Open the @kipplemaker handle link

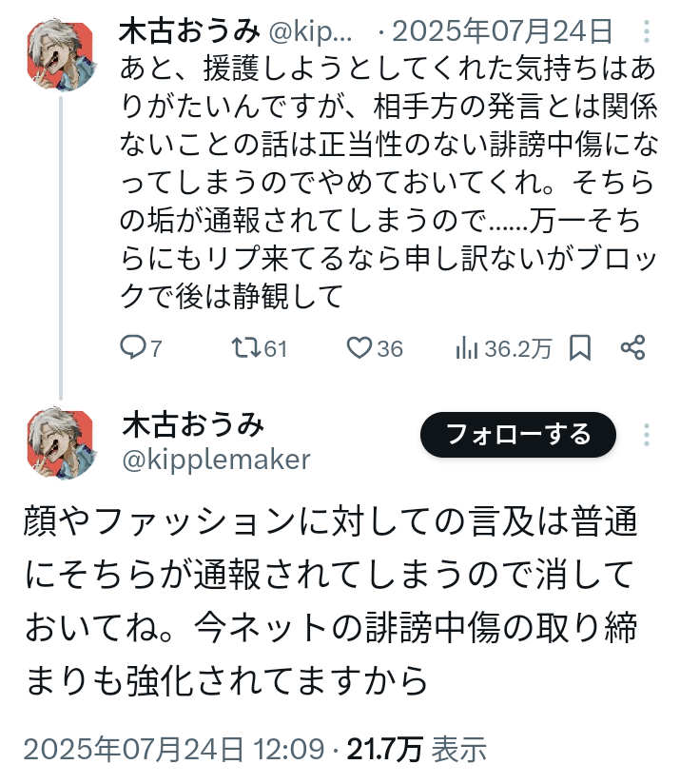pyautogui.click(x=216, y=461)
